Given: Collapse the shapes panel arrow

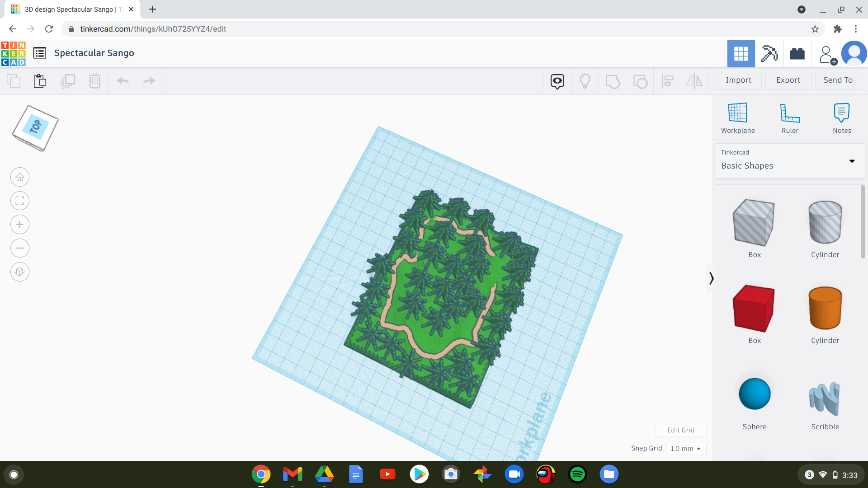Looking at the screenshot, I should 711,278.
